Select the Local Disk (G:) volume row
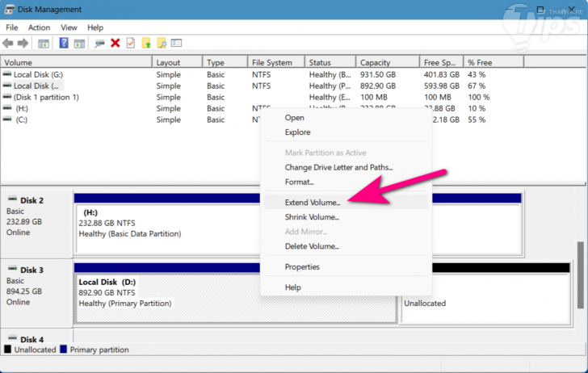The image size is (588, 373). (x=38, y=74)
